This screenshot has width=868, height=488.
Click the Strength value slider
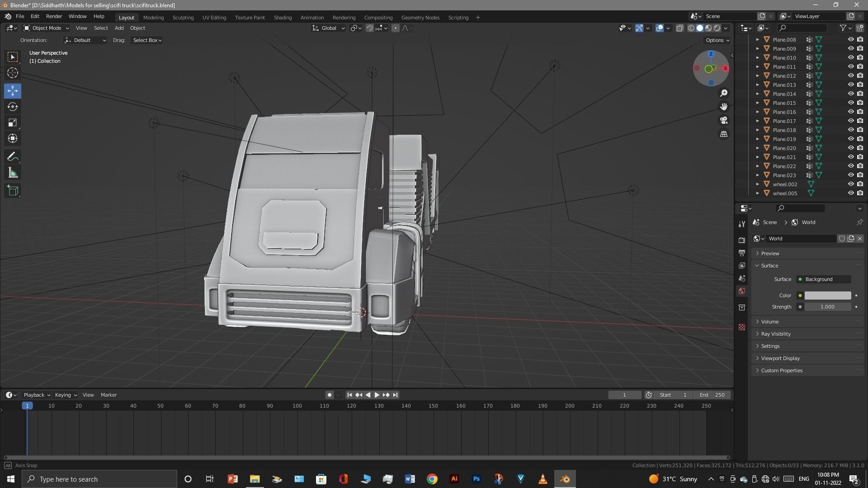click(827, 307)
